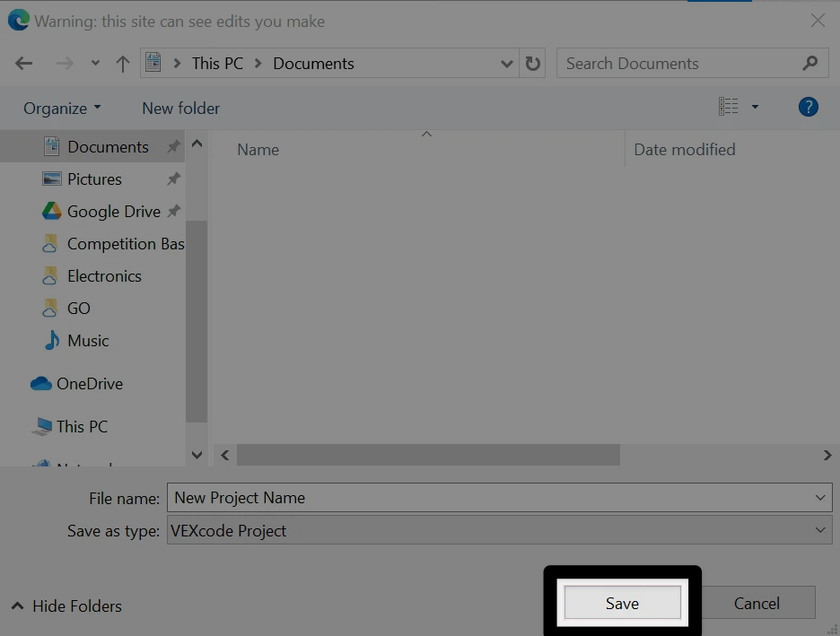This screenshot has height=636, width=840.
Task: Select Documents in the breadcrumb path
Action: point(313,63)
